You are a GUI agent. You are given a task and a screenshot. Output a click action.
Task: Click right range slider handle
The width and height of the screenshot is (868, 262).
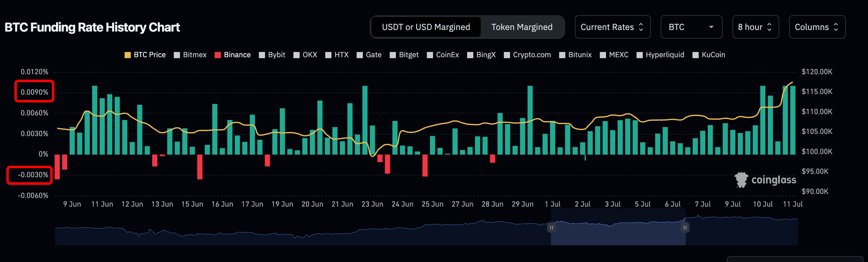(685, 228)
